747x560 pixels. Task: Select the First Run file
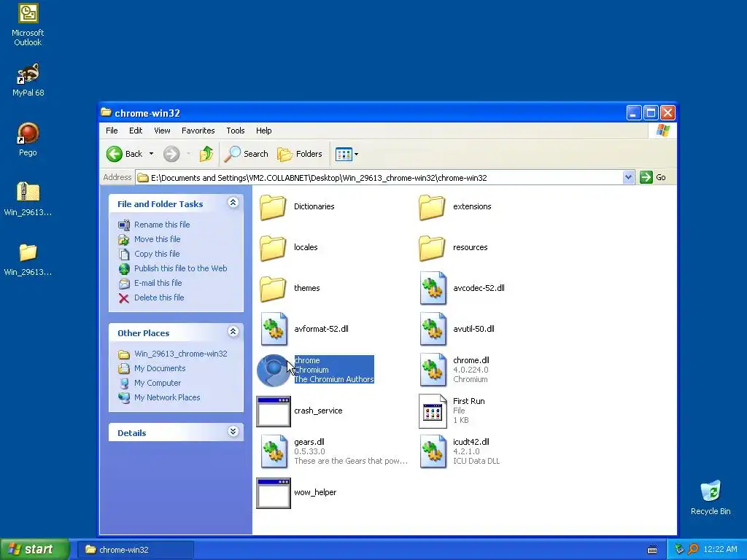point(452,411)
